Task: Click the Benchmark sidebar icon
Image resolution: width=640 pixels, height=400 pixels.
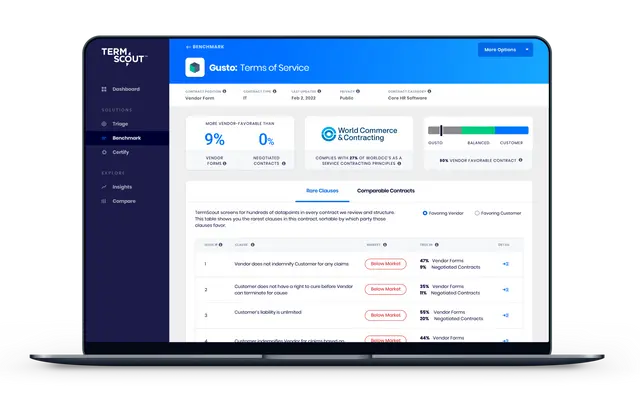Action: pyautogui.click(x=104, y=138)
